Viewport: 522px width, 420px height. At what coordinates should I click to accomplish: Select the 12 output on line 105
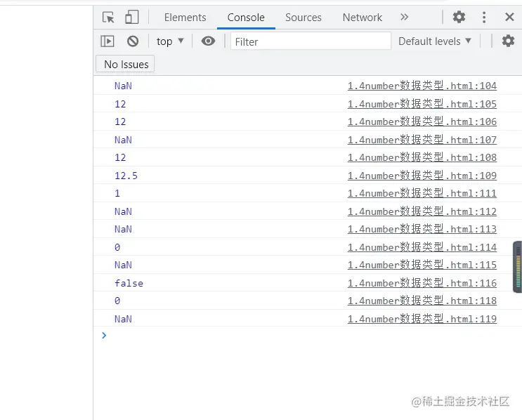[x=120, y=104]
